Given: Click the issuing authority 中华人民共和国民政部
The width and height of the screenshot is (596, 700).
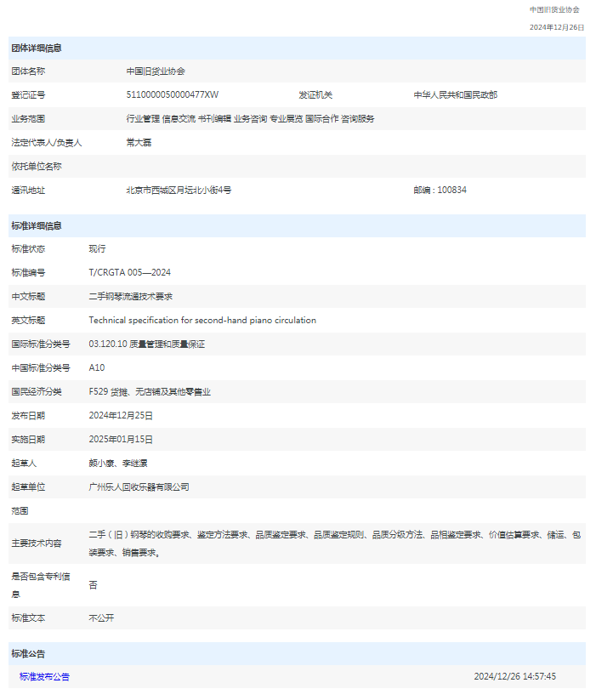Looking at the screenshot, I should coord(455,95).
